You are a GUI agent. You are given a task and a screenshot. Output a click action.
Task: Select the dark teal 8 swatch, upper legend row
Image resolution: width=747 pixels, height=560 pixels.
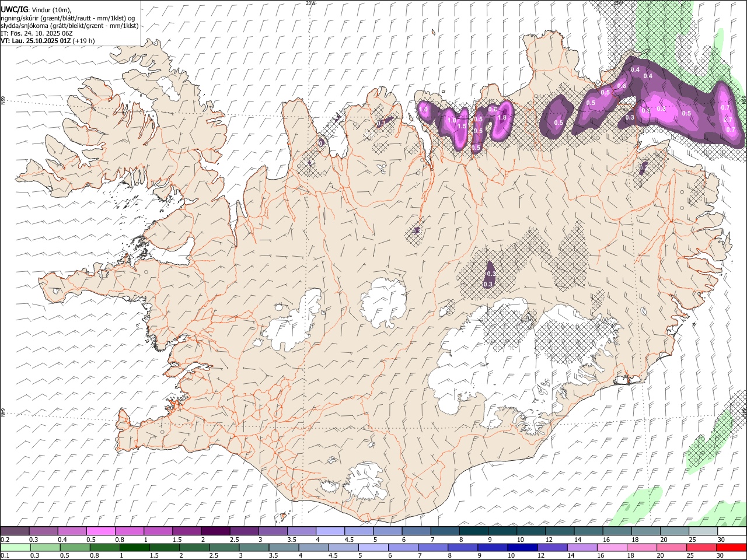473,531
